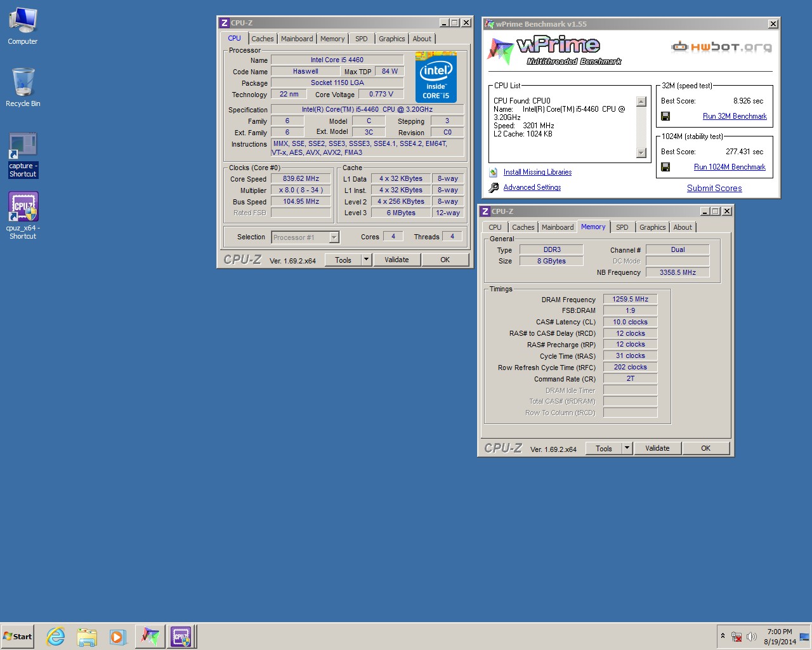Click the Bus Speed value 104.95 MHz
The width and height of the screenshot is (812, 650).
pos(301,202)
